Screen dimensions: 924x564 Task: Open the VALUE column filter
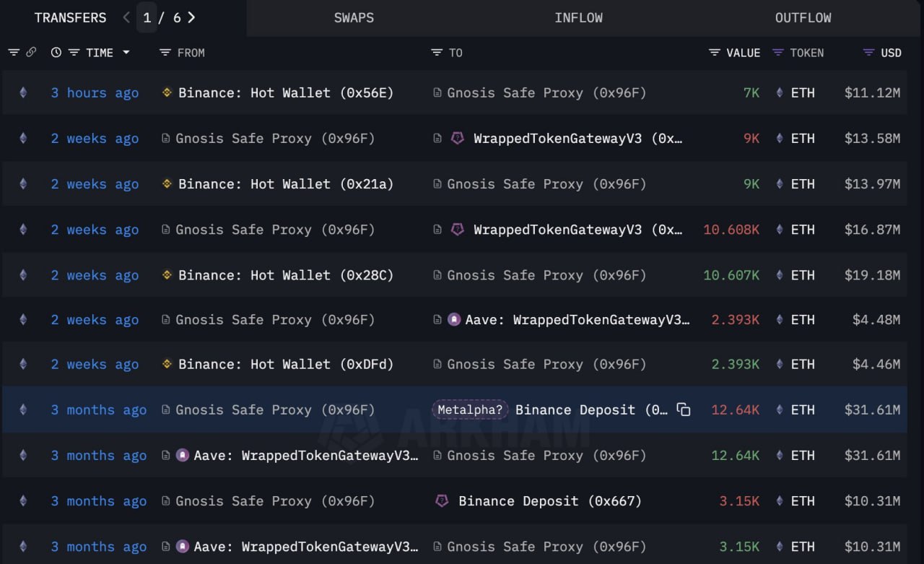coord(715,53)
